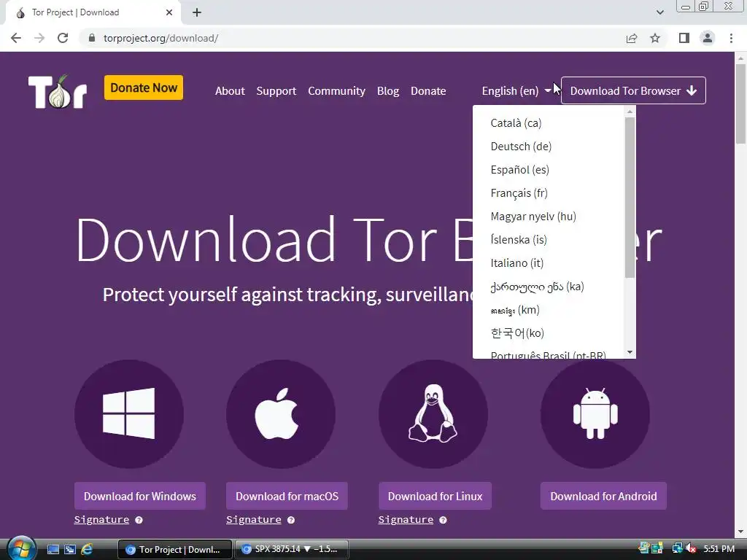Click Download for Windows button

click(139, 496)
